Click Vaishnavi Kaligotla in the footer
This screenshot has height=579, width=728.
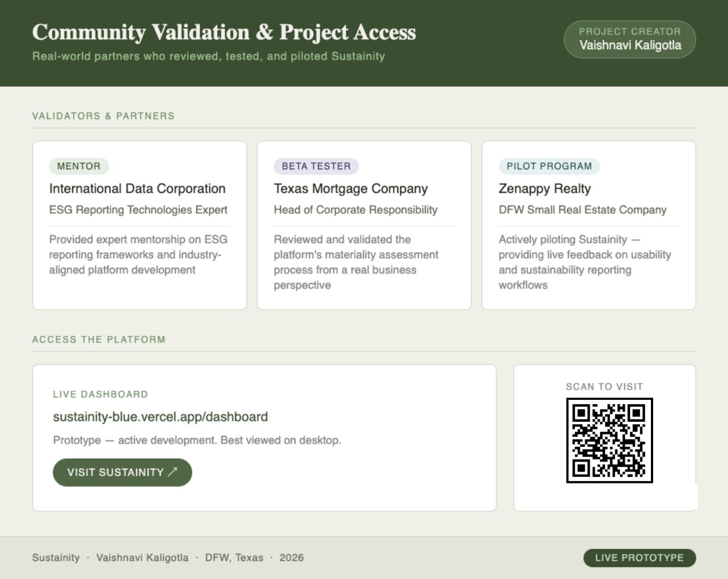[x=142, y=558]
